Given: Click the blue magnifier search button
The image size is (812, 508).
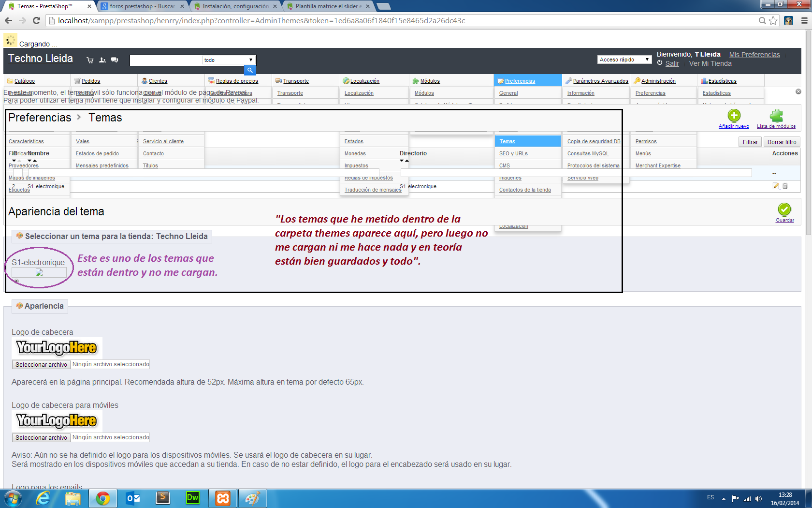Looking at the screenshot, I should tap(250, 70).
